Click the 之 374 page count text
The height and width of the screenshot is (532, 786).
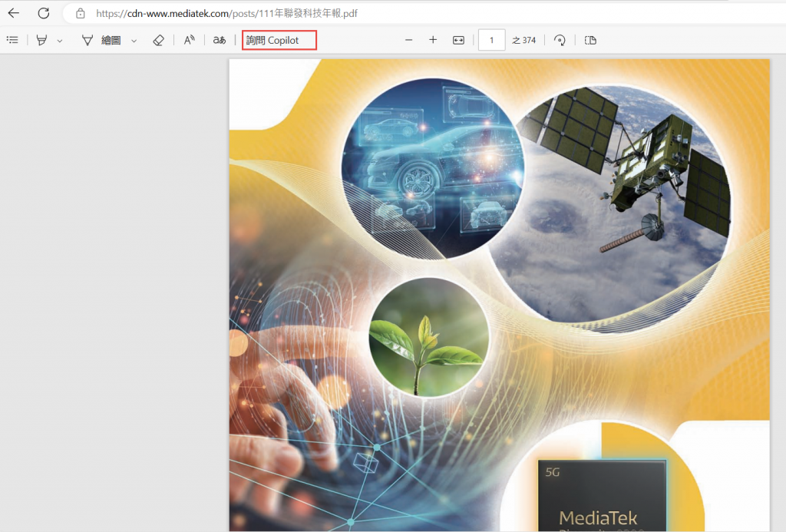(x=523, y=40)
